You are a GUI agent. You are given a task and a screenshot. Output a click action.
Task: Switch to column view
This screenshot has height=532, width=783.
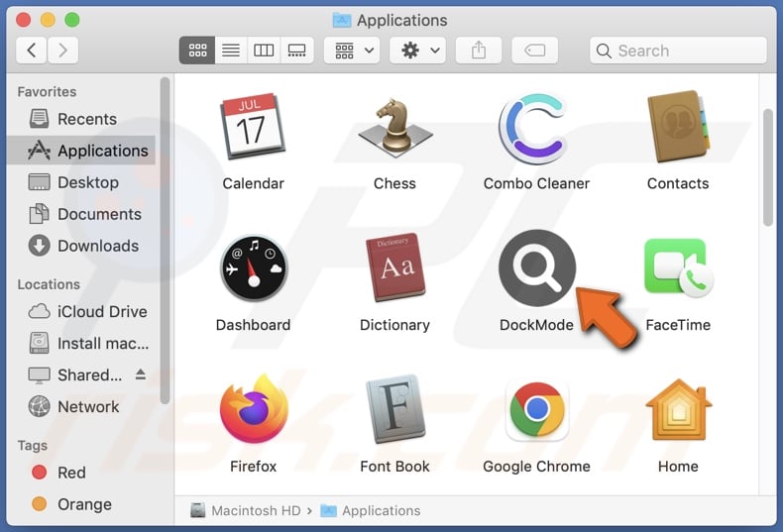264,50
